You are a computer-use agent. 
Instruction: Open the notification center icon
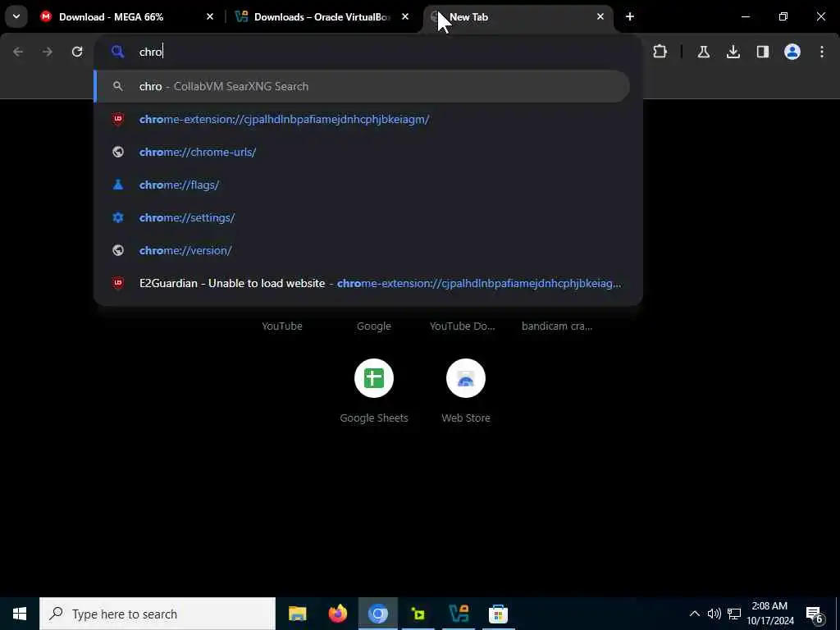click(x=815, y=614)
